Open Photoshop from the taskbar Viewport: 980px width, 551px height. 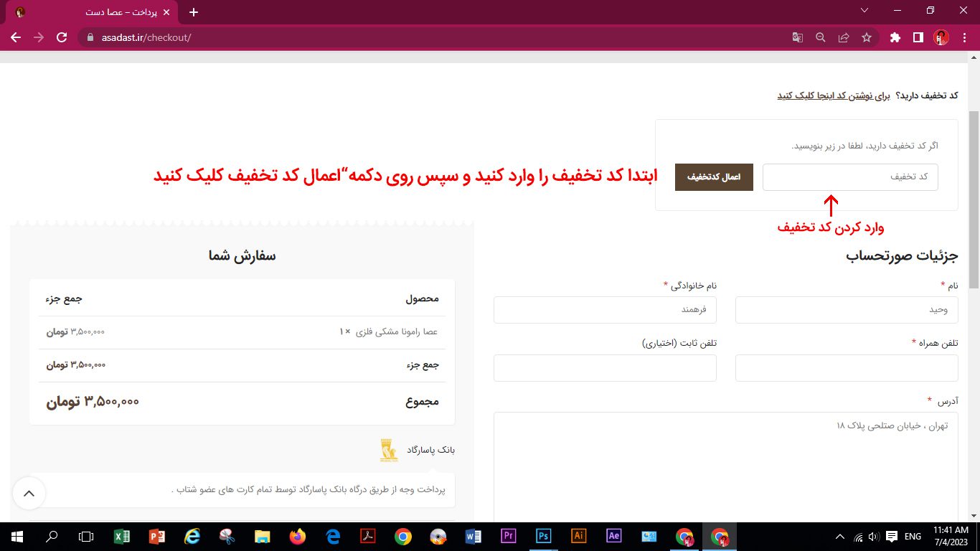(544, 537)
